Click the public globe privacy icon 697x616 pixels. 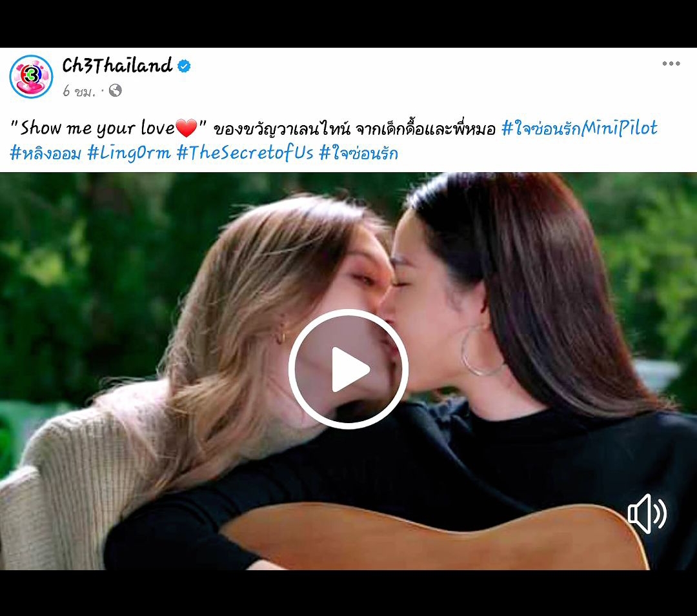click(x=115, y=90)
